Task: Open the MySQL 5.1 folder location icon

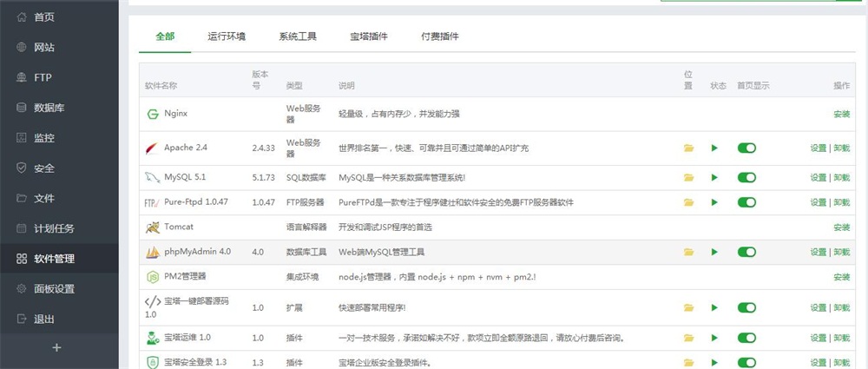Action: 688,177
